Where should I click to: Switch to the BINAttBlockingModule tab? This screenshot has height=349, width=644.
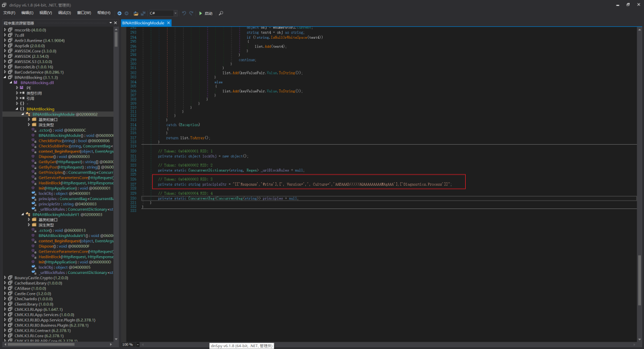pos(143,23)
